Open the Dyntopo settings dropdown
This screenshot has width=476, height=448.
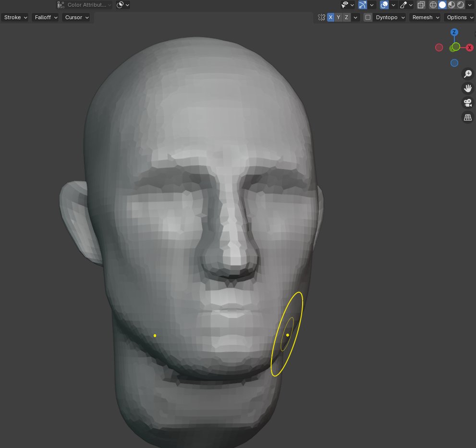390,17
